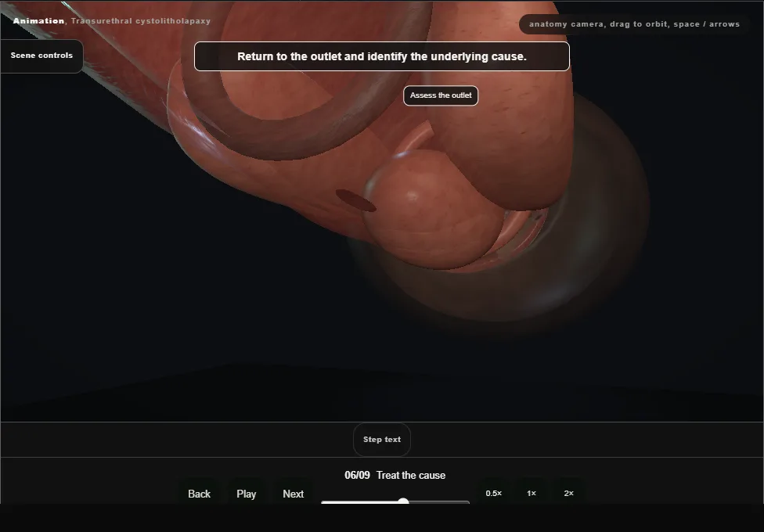The width and height of the screenshot is (764, 532).
Task: Click the Treat the cause step title
Action: point(411,475)
